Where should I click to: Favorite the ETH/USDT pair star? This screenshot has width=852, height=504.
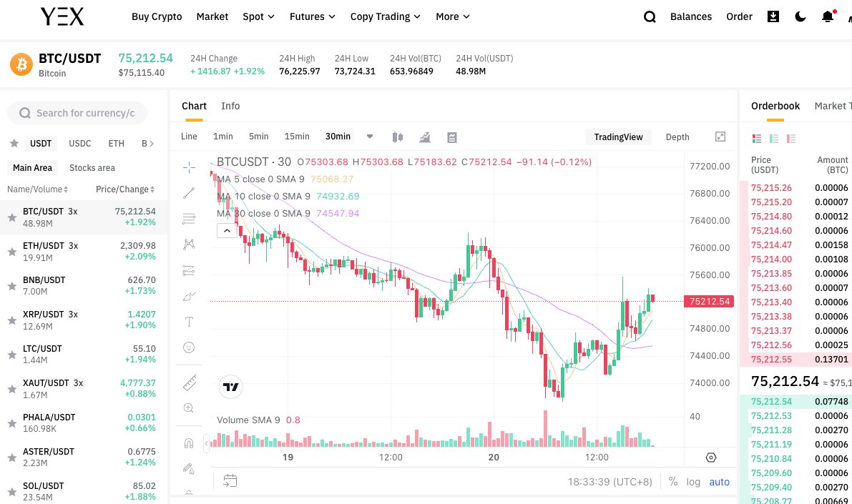coord(12,252)
